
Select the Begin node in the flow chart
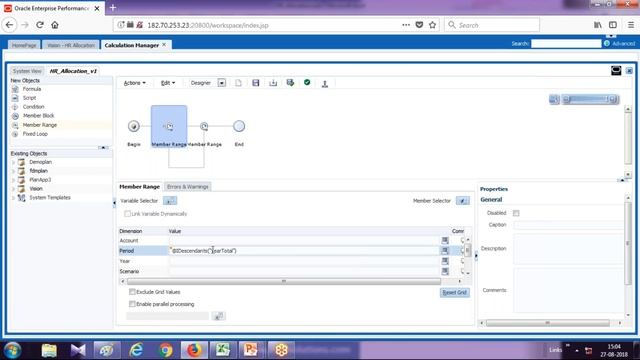133,126
